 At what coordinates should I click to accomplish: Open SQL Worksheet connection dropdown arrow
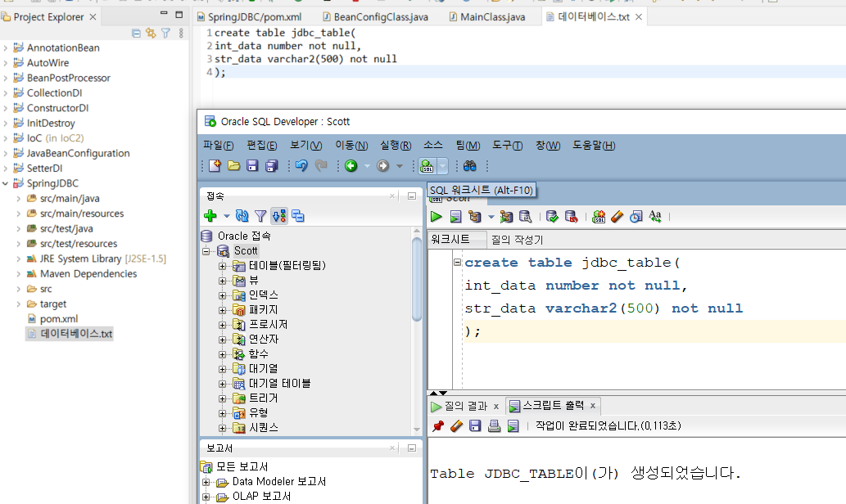click(442, 166)
